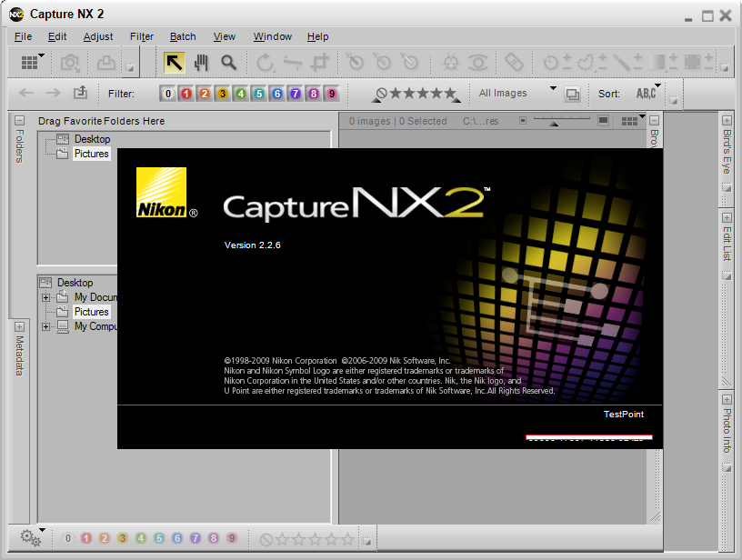The width and height of the screenshot is (742, 560).
Task: Toggle green filter label 4
Action: (240, 94)
